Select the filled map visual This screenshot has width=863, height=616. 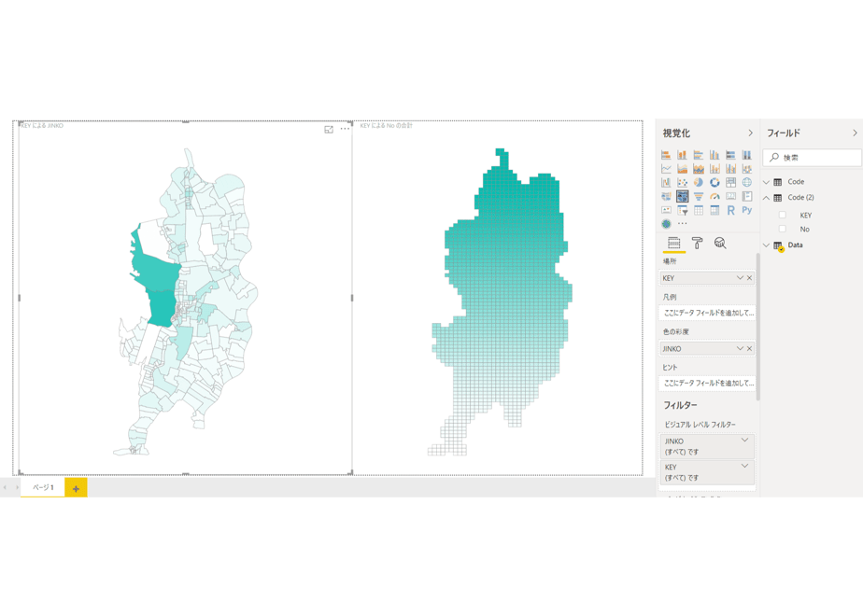[666, 196]
